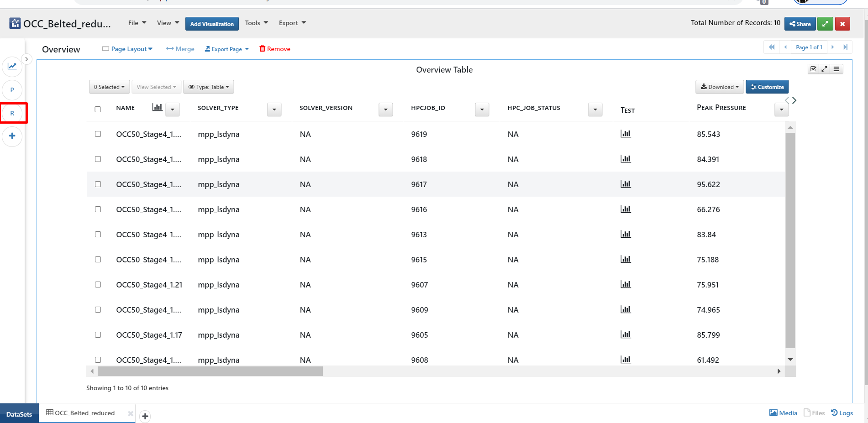Open Test chart for HPC job 9616
The image size is (868, 423).
tap(626, 209)
